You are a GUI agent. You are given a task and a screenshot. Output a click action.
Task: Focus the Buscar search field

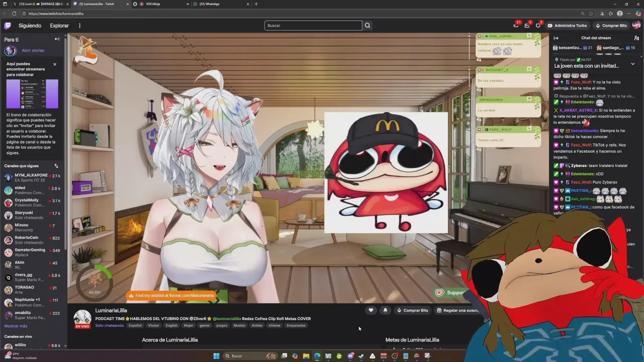pyautogui.click(x=313, y=26)
